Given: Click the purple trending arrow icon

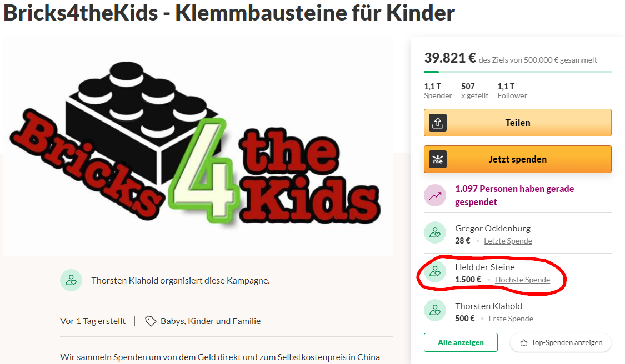Looking at the screenshot, I should tap(435, 195).
